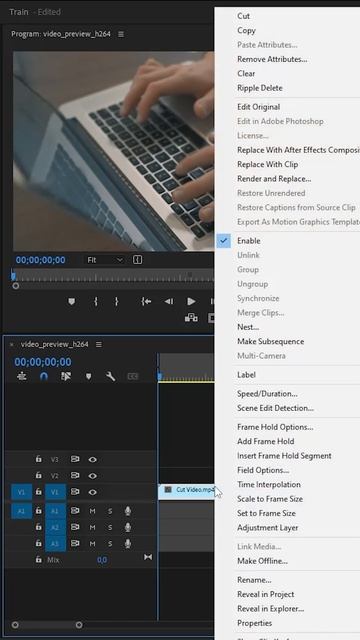Screen dimensions: 360x640
Task: Add a marker in the Program monitor
Action: point(71,301)
